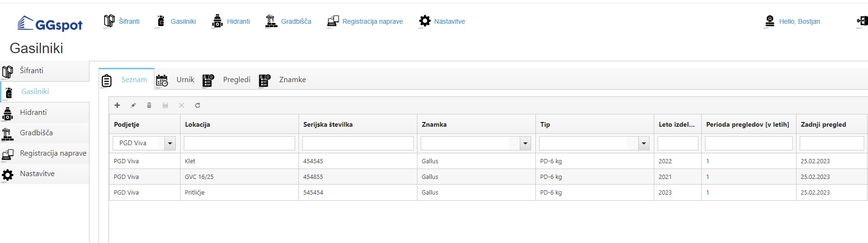Click the cancel changes X icon

(181, 105)
